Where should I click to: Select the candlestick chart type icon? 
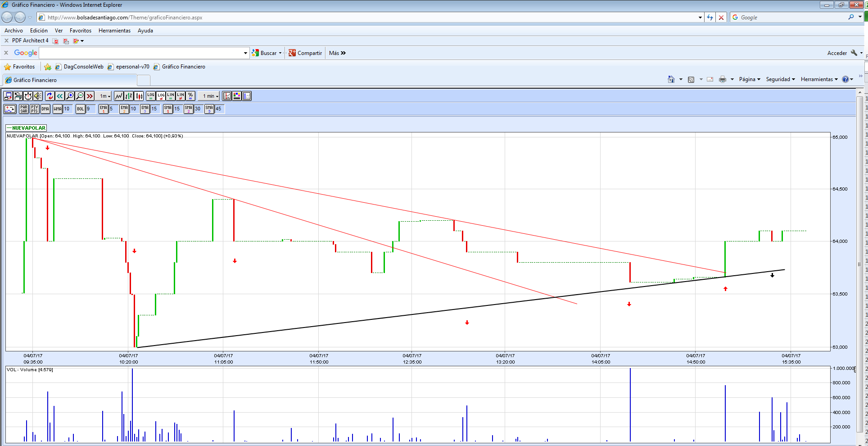point(139,96)
